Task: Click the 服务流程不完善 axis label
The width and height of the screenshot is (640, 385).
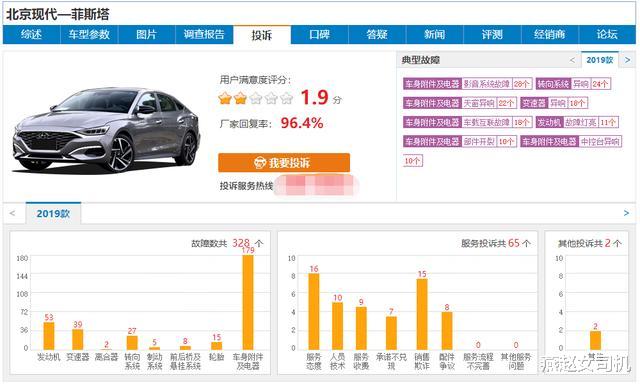Action: [x=478, y=362]
